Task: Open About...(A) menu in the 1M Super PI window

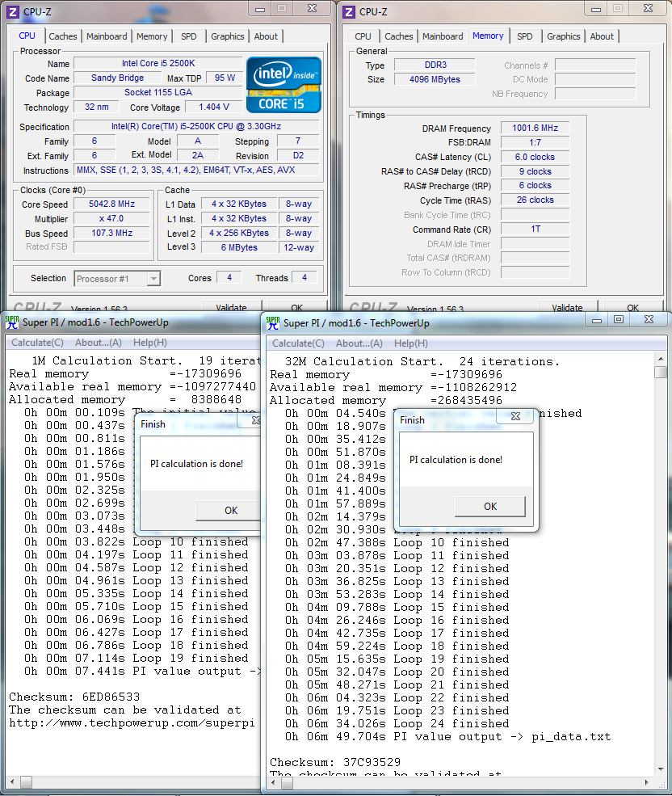Action: pos(99,343)
